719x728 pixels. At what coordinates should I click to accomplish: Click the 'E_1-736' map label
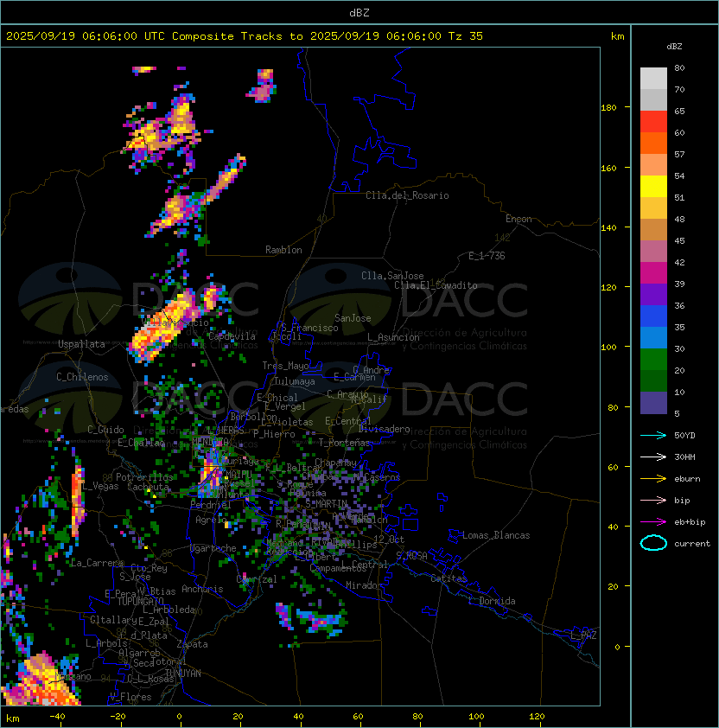[487, 256]
